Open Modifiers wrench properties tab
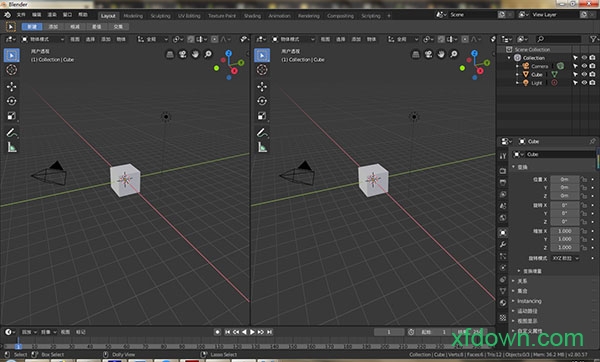This screenshot has width=600, height=362. click(x=503, y=244)
